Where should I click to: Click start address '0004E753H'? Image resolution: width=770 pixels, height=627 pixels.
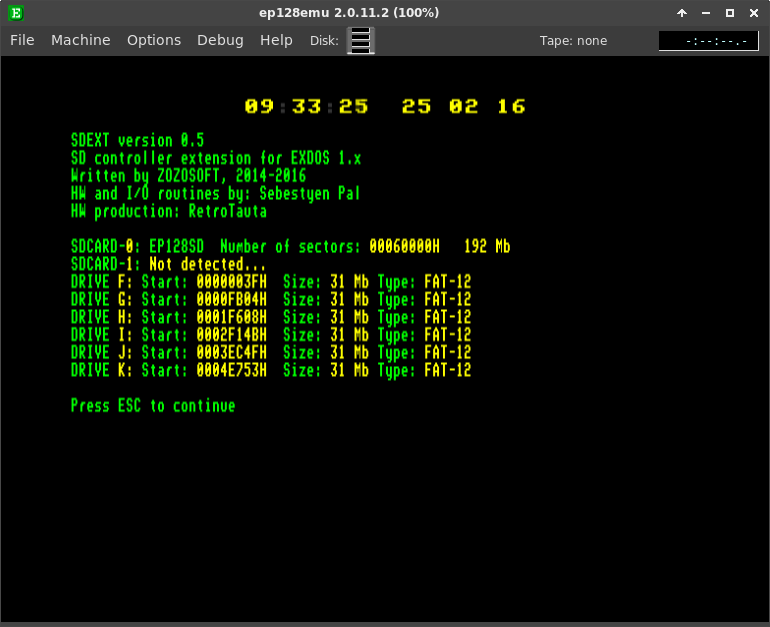[232, 371]
